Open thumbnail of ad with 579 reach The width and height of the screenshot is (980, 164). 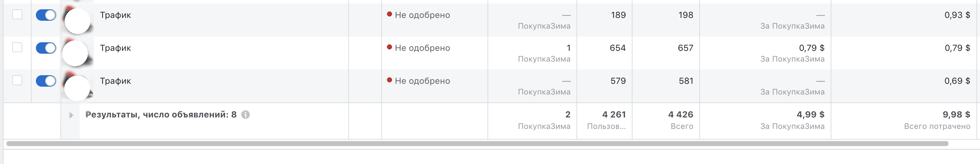[77, 86]
